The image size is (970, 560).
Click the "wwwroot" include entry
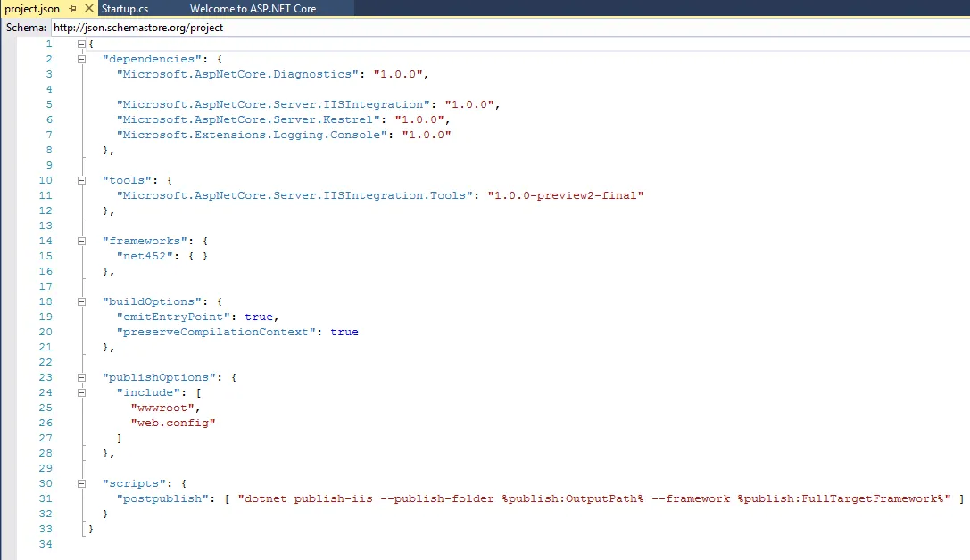click(162, 408)
